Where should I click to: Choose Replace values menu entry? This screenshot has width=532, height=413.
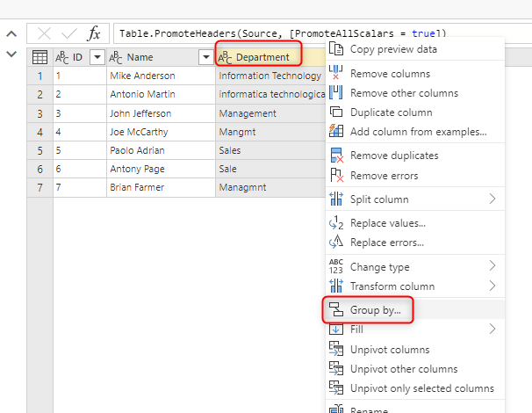click(387, 223)
